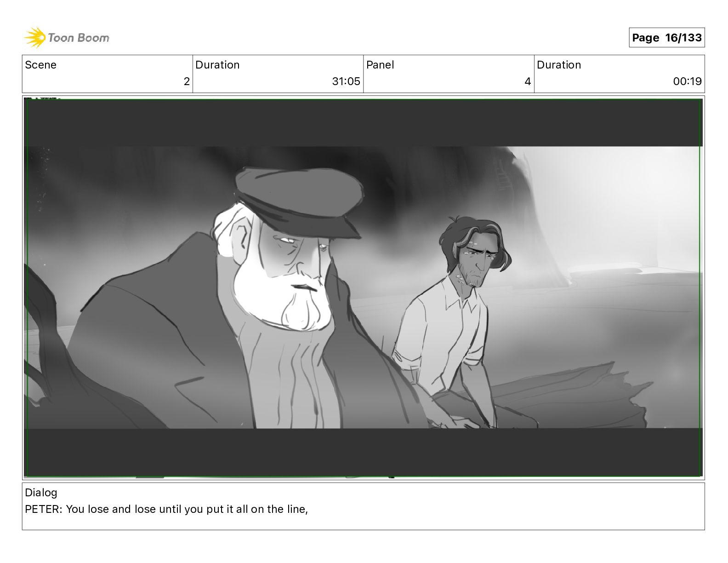Click panel duration value 00:19

point(687,81)
